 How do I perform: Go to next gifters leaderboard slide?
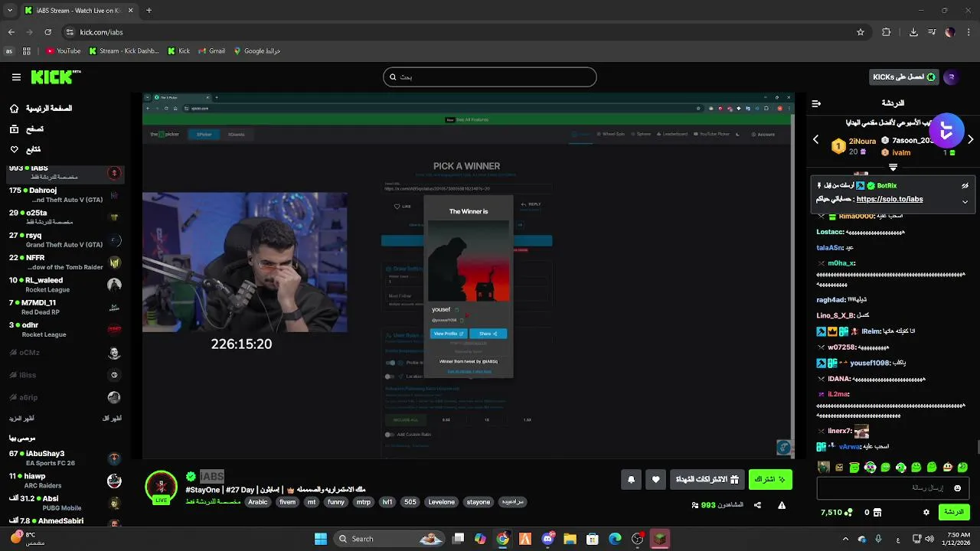(x=970, y=139)
